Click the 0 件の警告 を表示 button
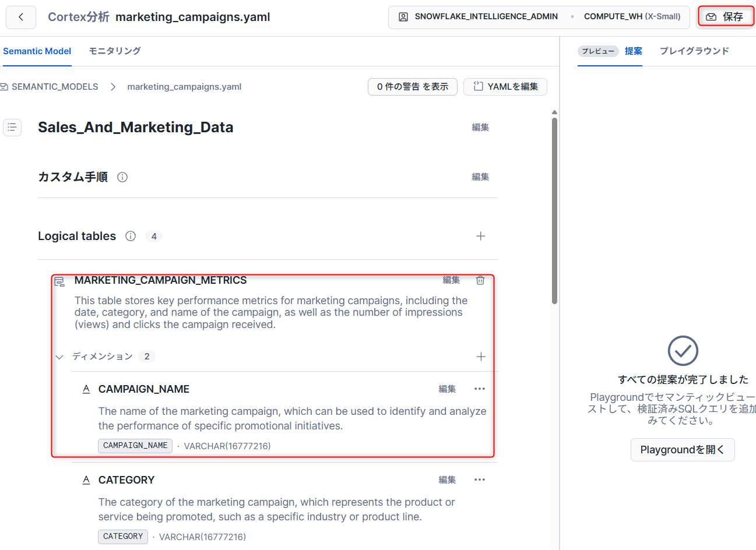The height and width of the screenshot is (550, 756). click(x=412, y=87)
